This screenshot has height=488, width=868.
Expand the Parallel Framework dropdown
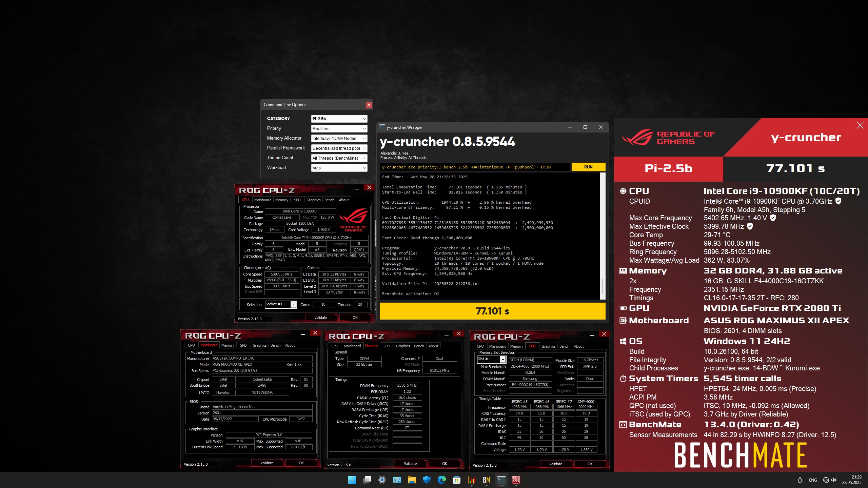click(x=339, y=148)
